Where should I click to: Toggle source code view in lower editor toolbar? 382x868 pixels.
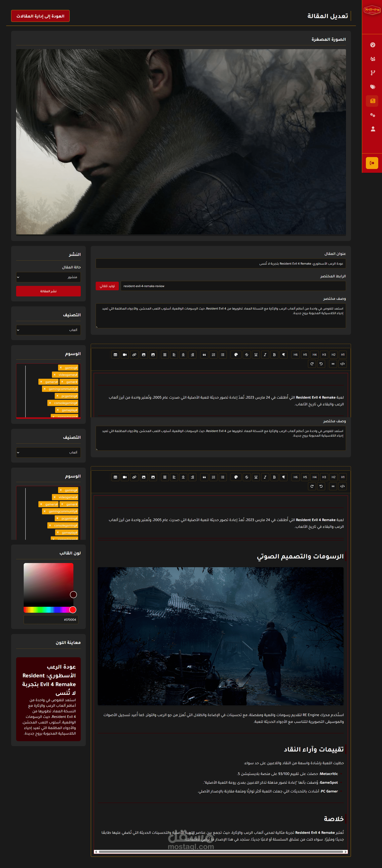click(342, 486)
